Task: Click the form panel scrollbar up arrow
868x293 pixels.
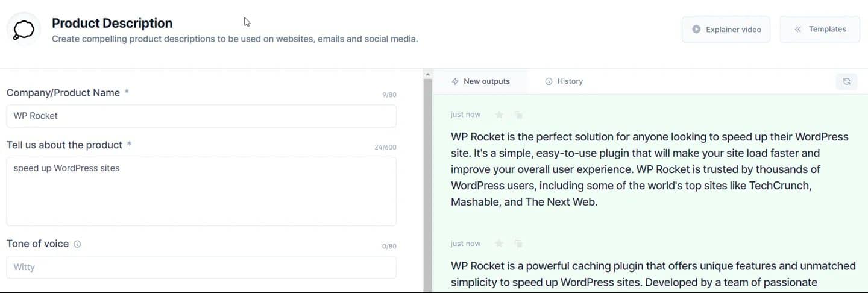Action: tap(428, 75)
